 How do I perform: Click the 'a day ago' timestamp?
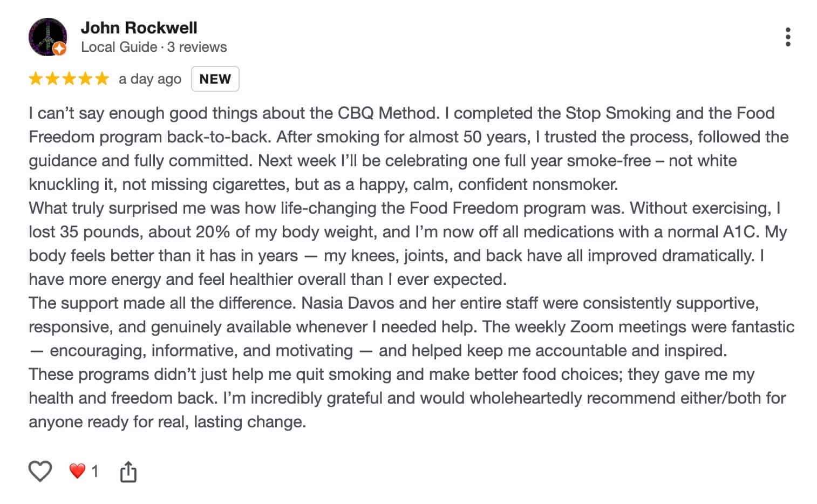(x=150, y=79)
